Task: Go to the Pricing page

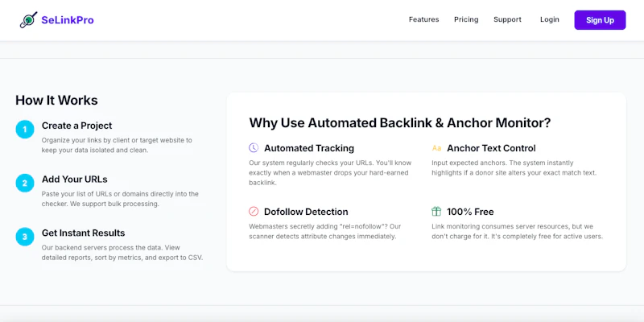Action: coord(466,19)
